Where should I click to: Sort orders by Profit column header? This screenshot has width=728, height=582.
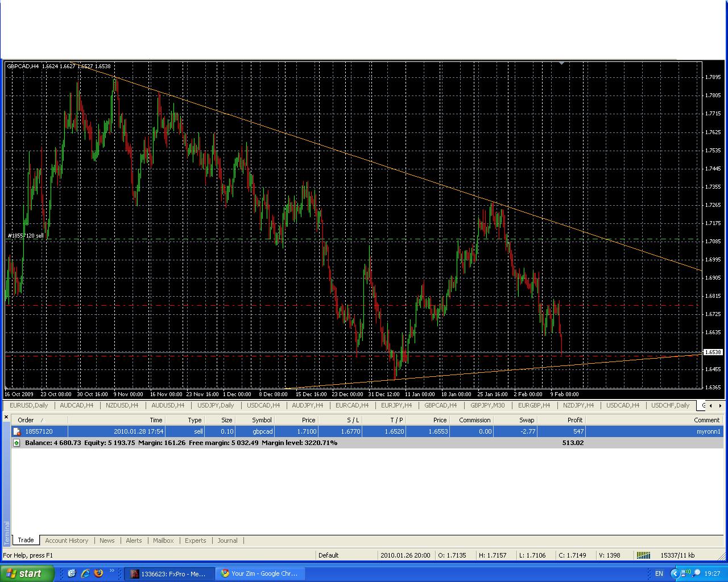[574, 420]
